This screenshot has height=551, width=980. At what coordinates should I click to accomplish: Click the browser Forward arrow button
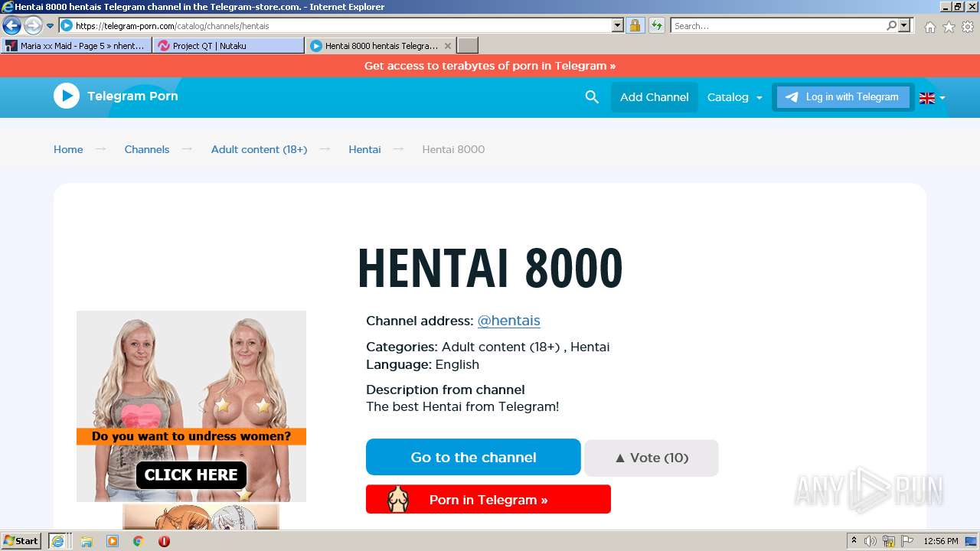point(33,26)
